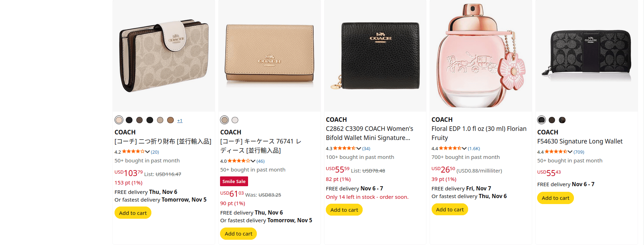Show the +1 additional color option

pyautogui.click(x=180, y=121)
